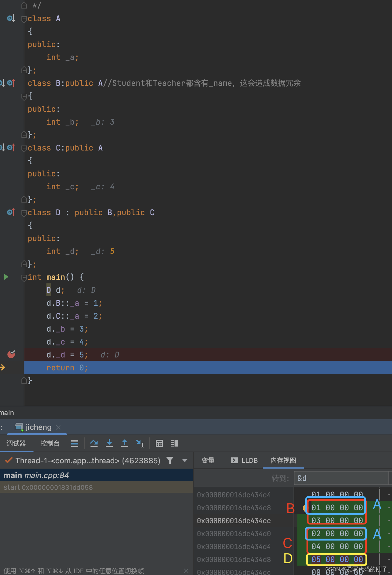Toggle the breakpoint on d._d = 5 line
Viewport: 392px width, 575px height.
click(11, 354)
